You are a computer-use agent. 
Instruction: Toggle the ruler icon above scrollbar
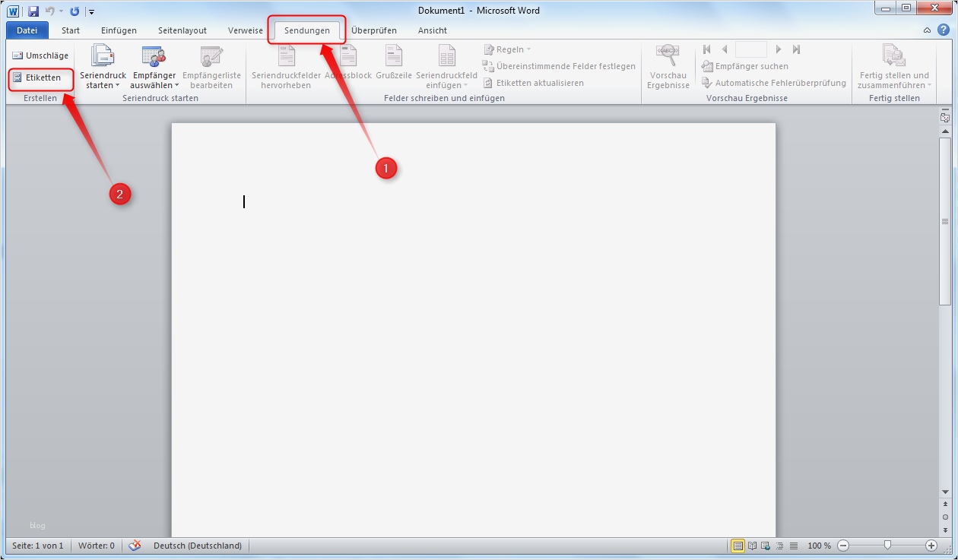[945, 117]
